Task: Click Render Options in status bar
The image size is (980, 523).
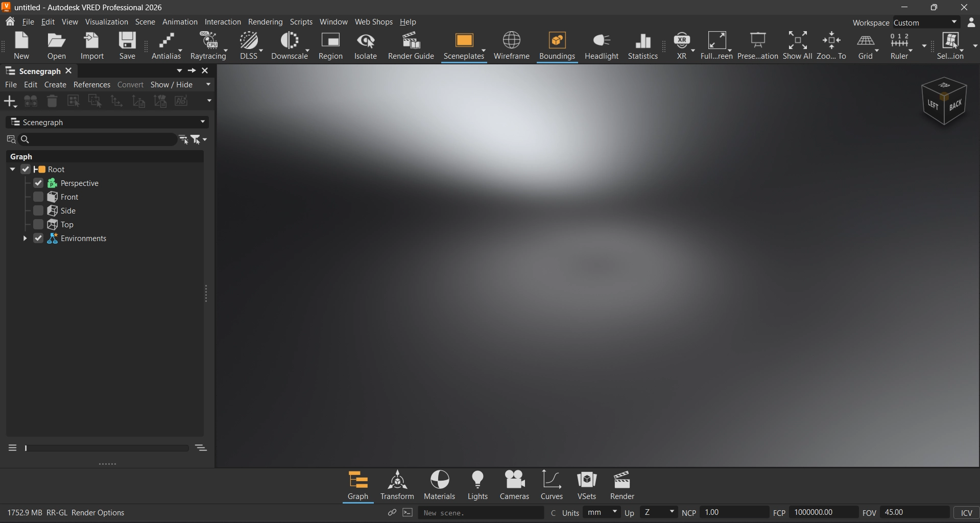Action: 98,513
